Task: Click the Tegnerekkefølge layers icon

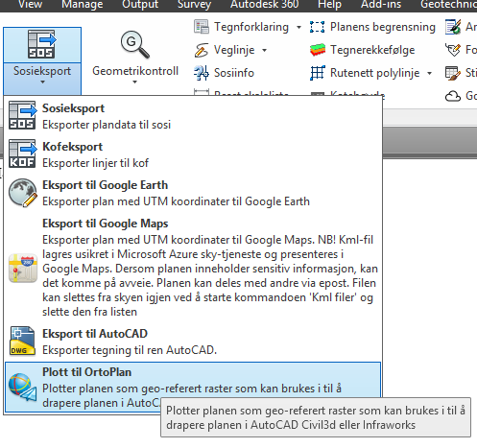Action: [x=318, y=50]
